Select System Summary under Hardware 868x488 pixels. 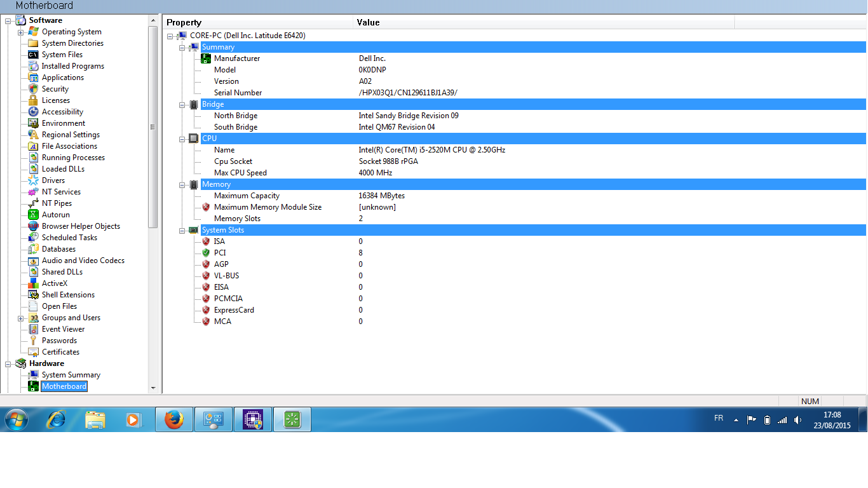[71, 375]
